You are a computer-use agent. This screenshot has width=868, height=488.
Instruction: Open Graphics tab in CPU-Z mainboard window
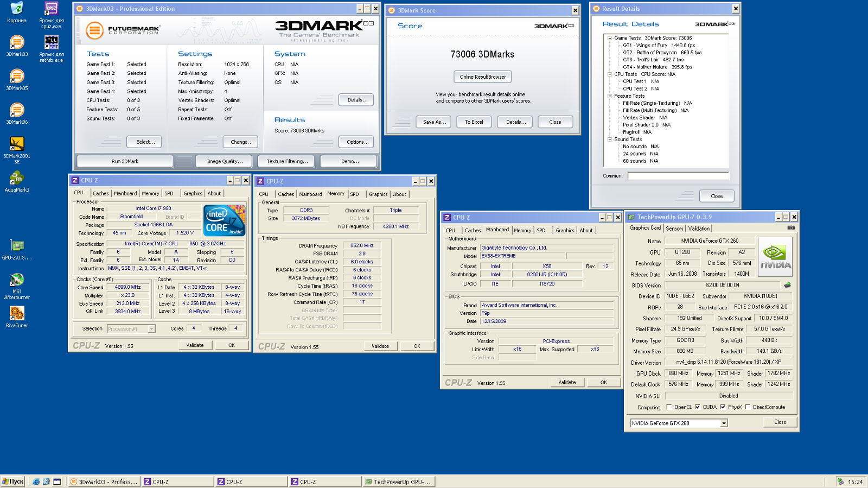[x=565, y=230]
